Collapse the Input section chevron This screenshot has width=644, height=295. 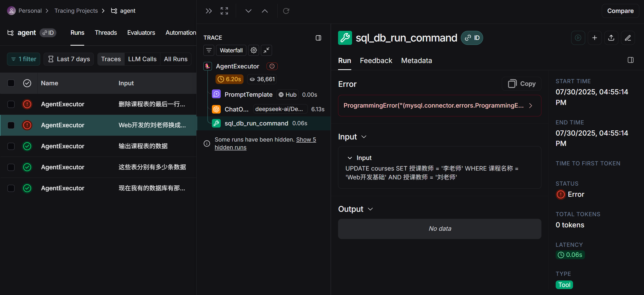[x=364, y=137]
